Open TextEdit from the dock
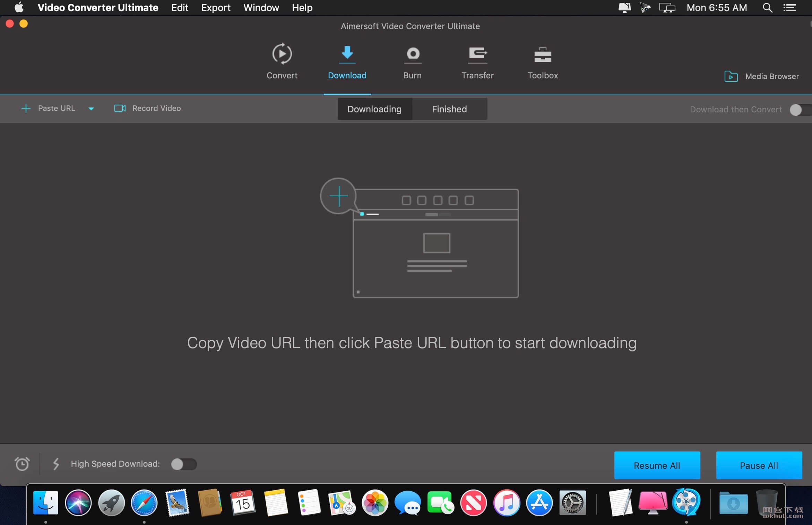Image resolution: width=812 pixels, height=525 pixels. pyautogui.click(x=621, y=502)
